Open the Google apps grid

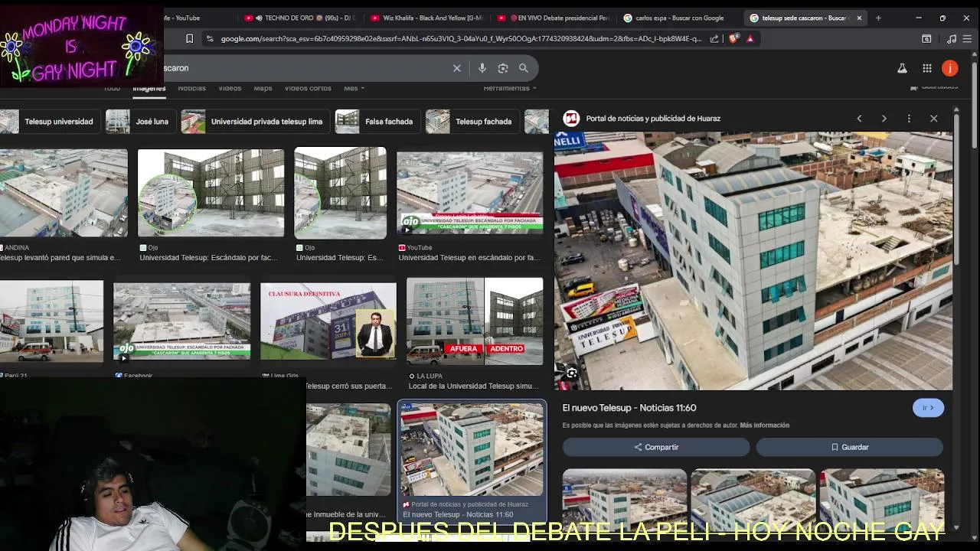click(927, 68)
